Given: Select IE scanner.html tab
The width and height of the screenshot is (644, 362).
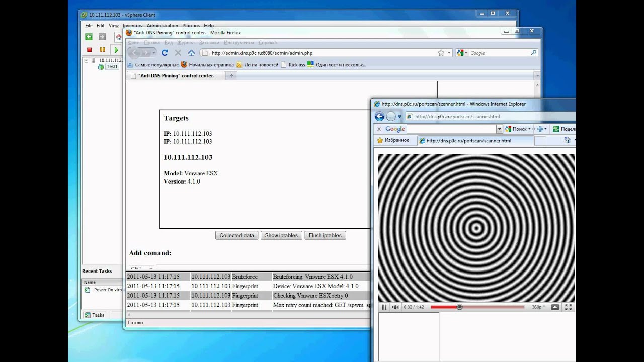Looking at the screenshot, I should point(475,141).
